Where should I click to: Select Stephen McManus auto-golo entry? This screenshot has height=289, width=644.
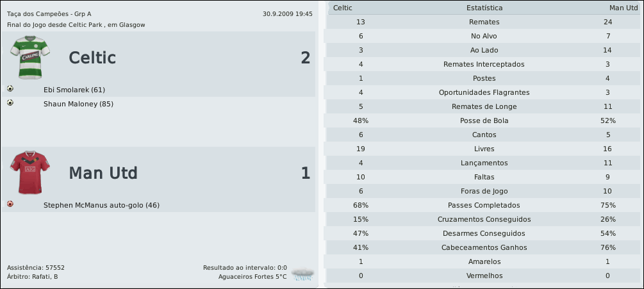(101, 205)
